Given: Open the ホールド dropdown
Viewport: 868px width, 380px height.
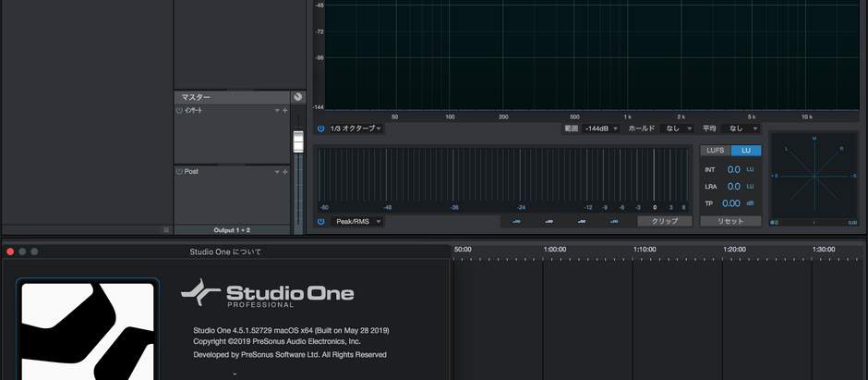Looking at the screenshot, I should tap(677, 129).
